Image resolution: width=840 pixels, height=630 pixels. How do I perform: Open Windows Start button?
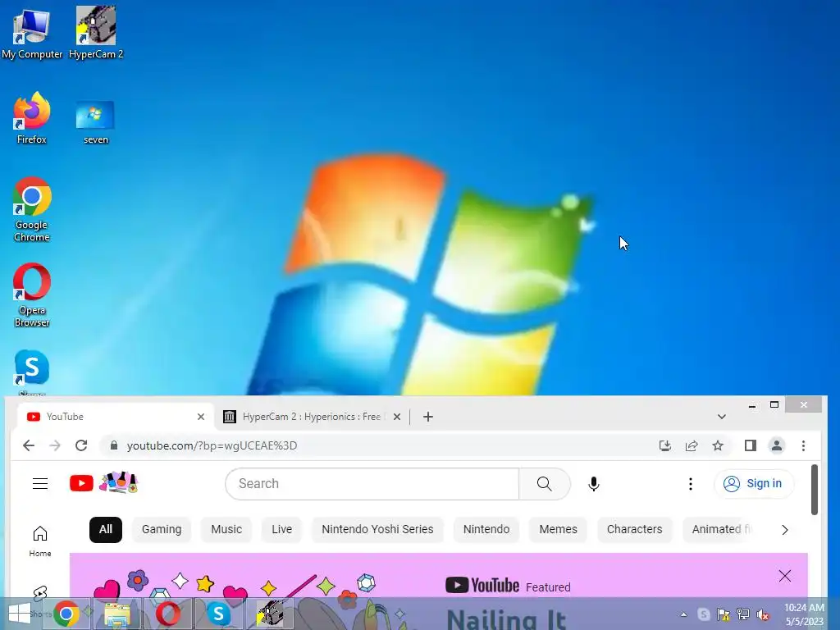[20, 614]
